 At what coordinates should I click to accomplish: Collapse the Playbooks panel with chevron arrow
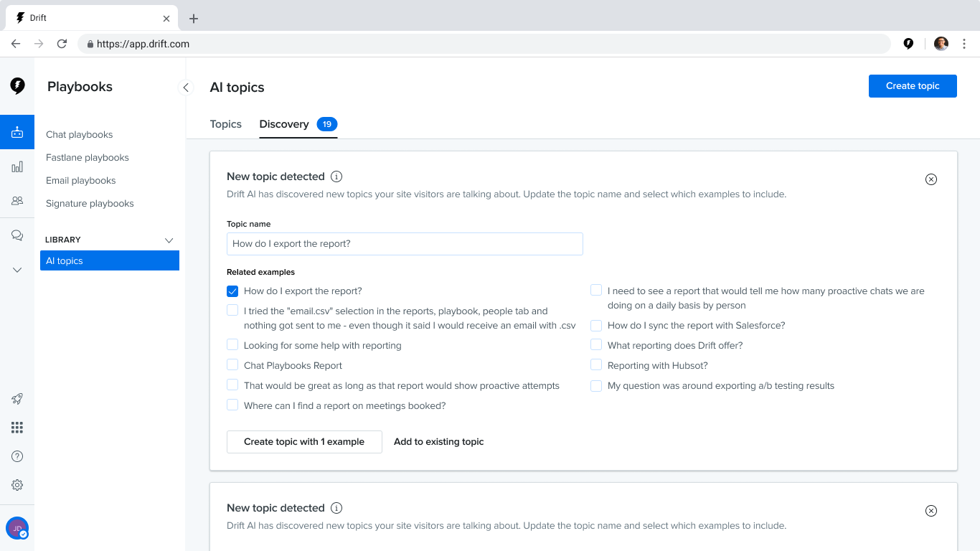point(186,88)
